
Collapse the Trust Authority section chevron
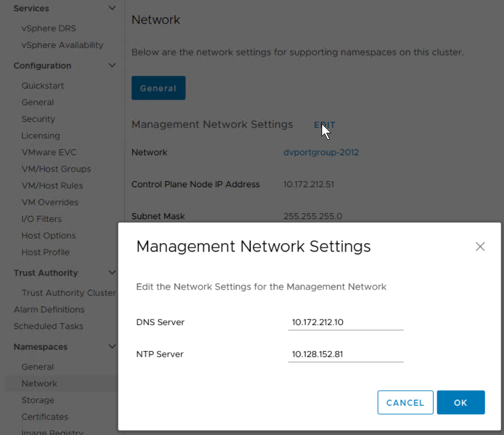click(112, 272)
